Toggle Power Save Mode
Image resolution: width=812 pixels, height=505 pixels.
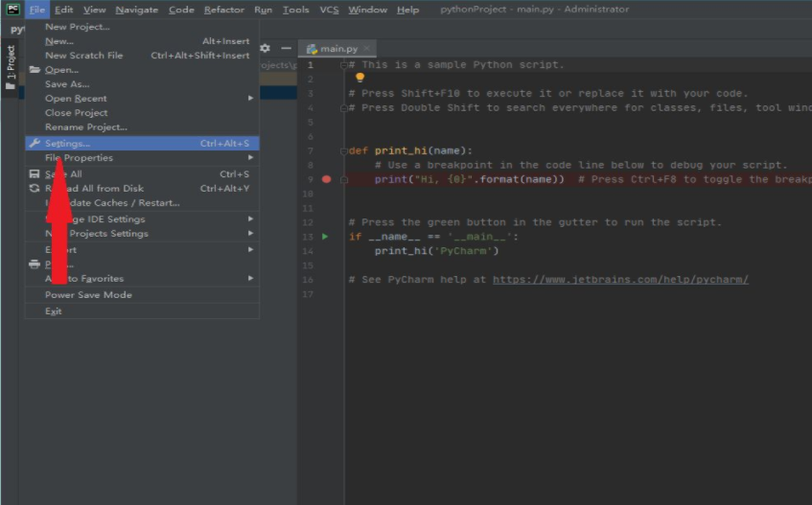tap(142, 295)
